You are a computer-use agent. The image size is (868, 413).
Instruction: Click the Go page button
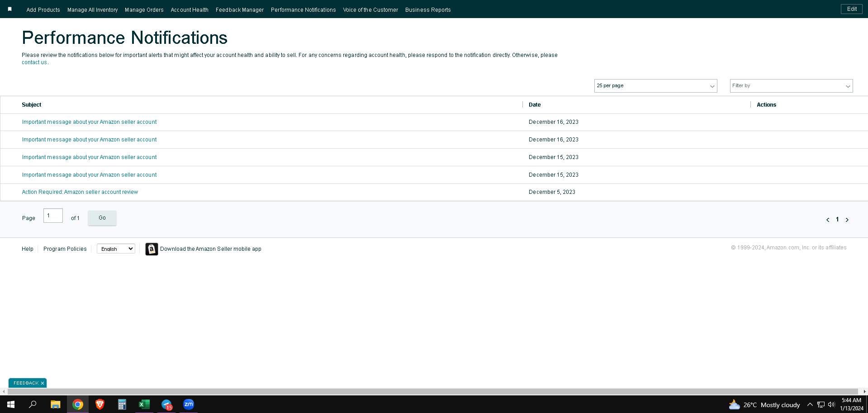point(102,218)
